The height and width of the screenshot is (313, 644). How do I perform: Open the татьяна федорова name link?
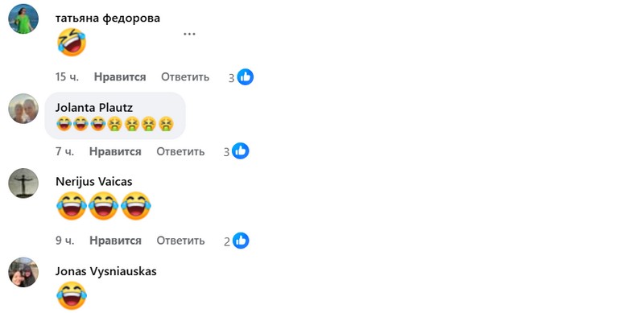click(108, 18)
